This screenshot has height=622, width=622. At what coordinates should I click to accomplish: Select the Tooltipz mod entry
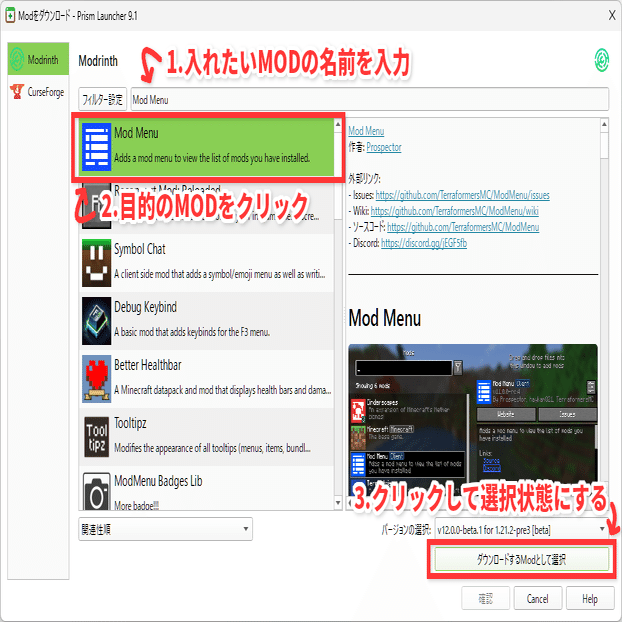pyautogui.click(x=207, y=436)
